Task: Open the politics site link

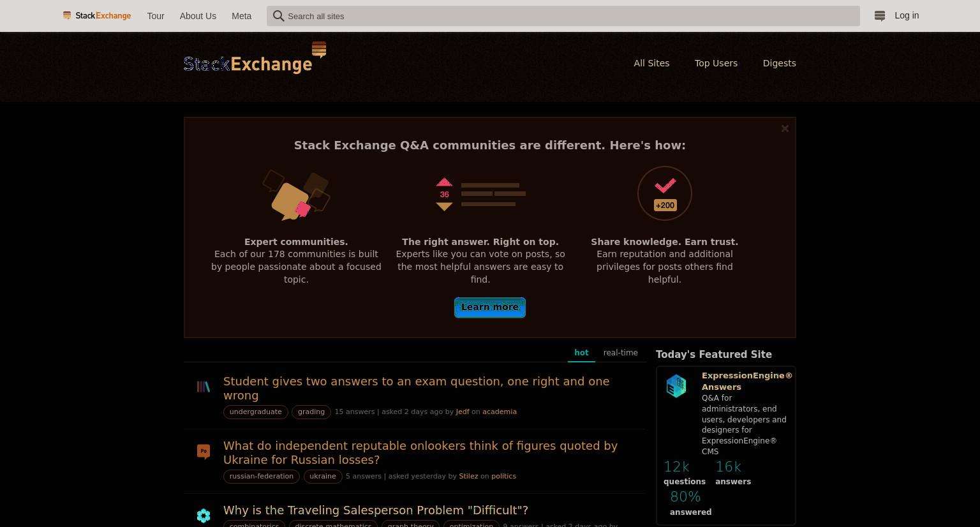Action: (x=503, y=476)
